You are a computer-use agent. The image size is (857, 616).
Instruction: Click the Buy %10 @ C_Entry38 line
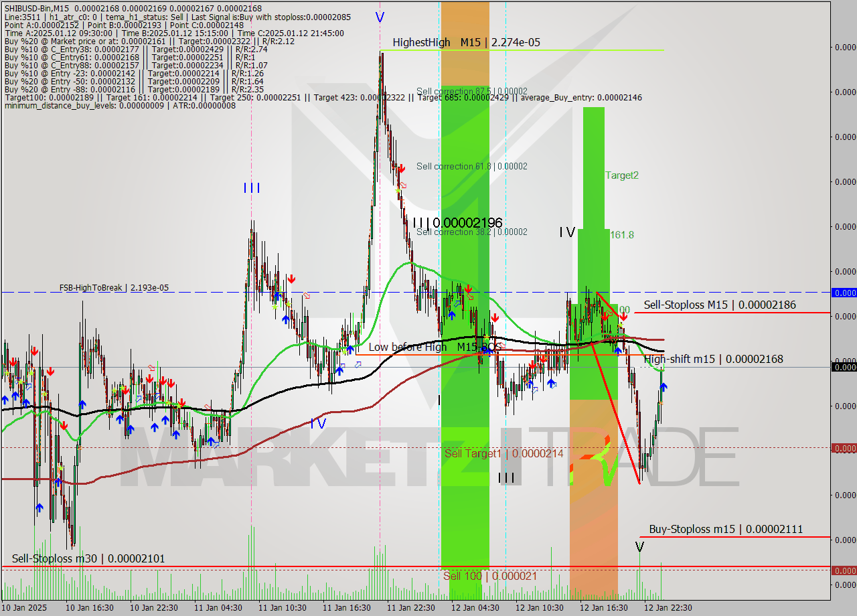click(136, 49)
